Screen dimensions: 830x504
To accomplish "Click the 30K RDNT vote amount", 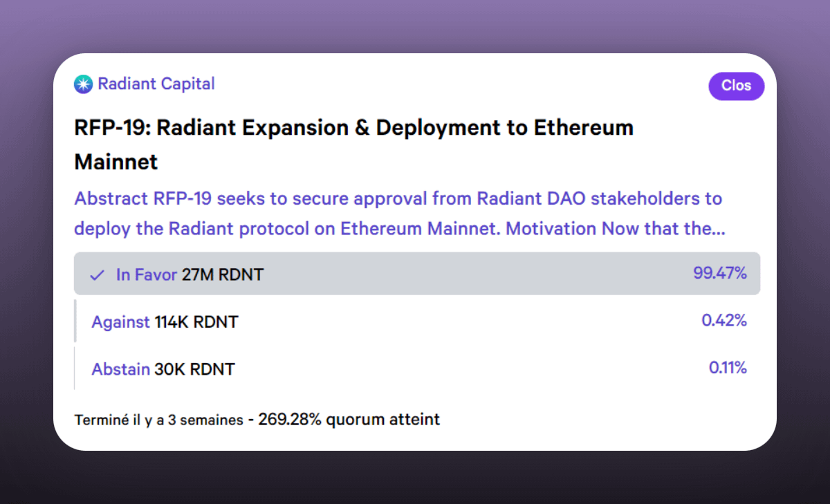I will pos(194,369).
